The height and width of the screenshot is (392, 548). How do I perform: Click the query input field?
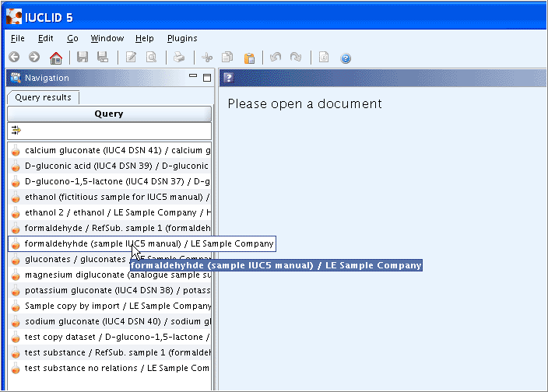109,131
